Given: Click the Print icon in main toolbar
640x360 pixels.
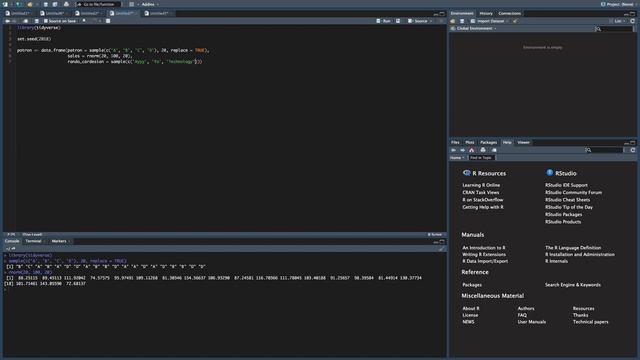Looking at the screenshot, I should click(x=66, y=4).
